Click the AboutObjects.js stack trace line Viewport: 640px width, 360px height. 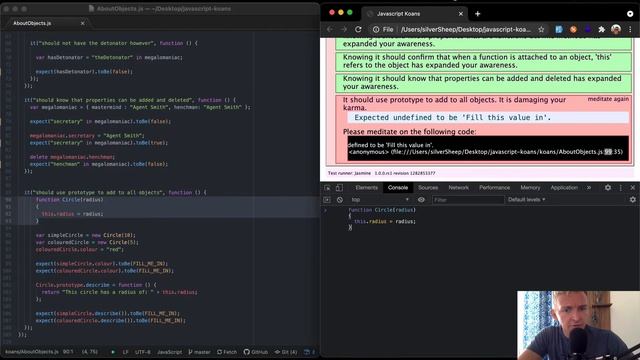pos(486,152)
